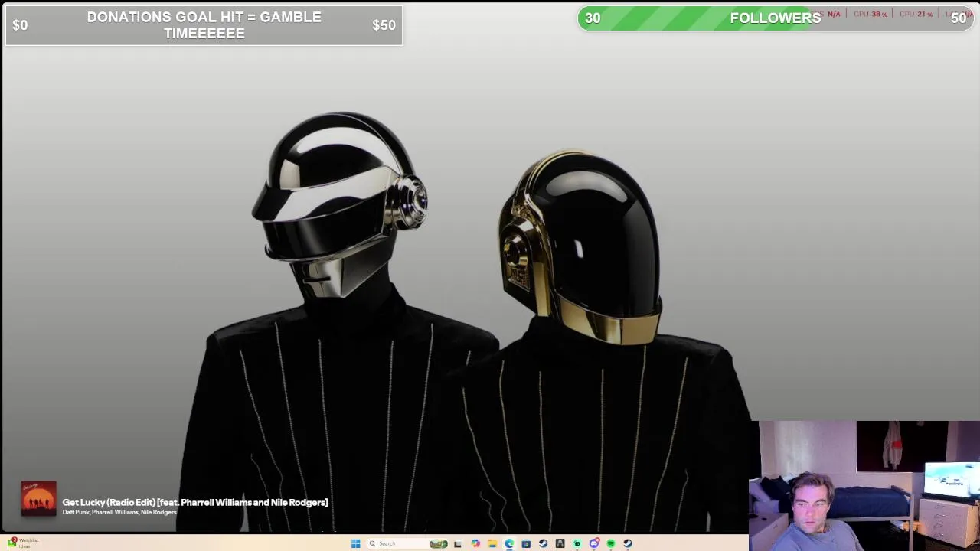The width and height of the screenshot is (980, 551).
Task: Click the taskbar Search box
Action: 407,543
